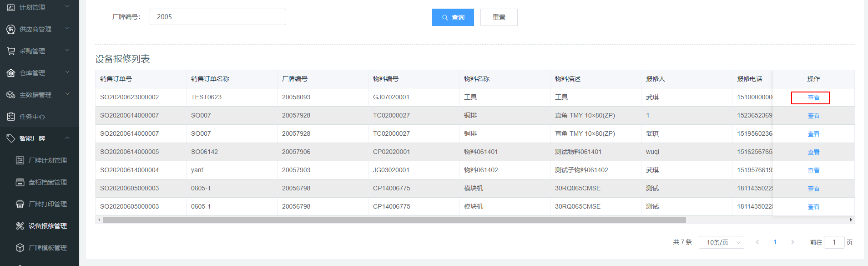Open 盘柜档案管理 submenu item
The image size is (868, 266).
(47, 182)
